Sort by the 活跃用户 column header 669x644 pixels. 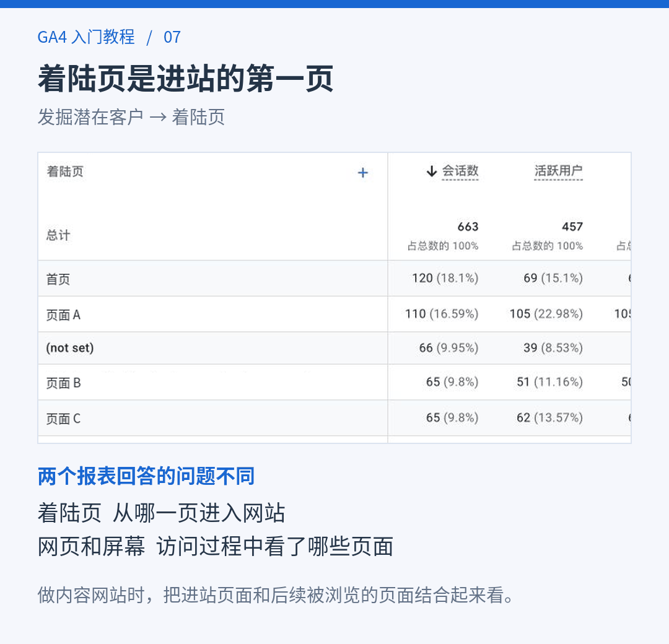(x=559, y=171)
